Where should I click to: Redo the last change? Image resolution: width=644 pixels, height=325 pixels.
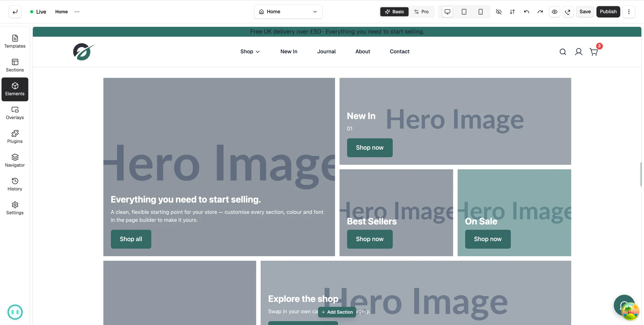click(x=540, y=12)
